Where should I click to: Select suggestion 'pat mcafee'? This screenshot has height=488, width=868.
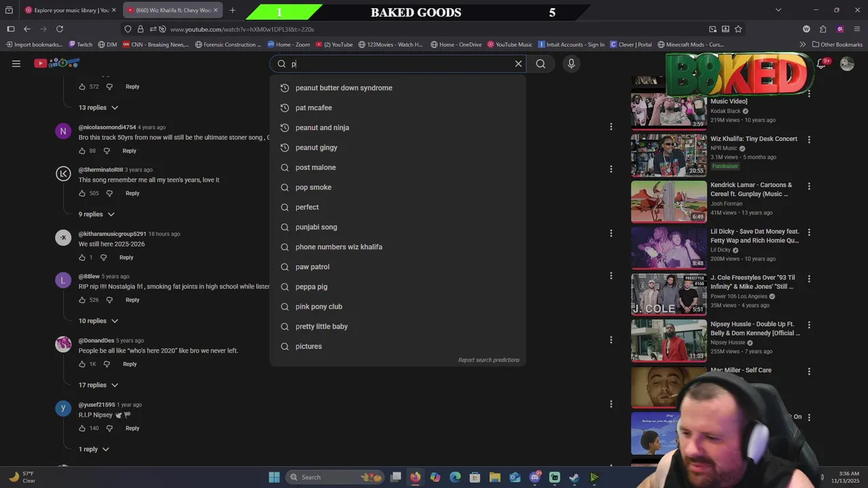[397, 108]
